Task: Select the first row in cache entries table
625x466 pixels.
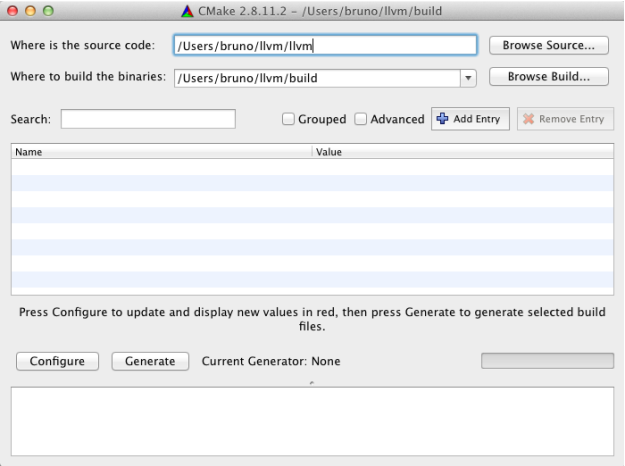Action: (x=312, y=167)
